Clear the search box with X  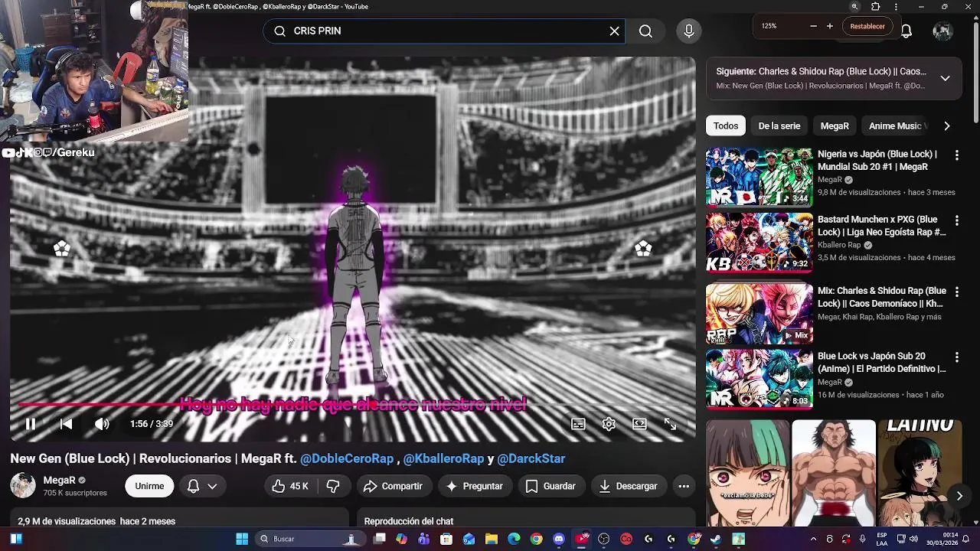(x=614, y=31)
